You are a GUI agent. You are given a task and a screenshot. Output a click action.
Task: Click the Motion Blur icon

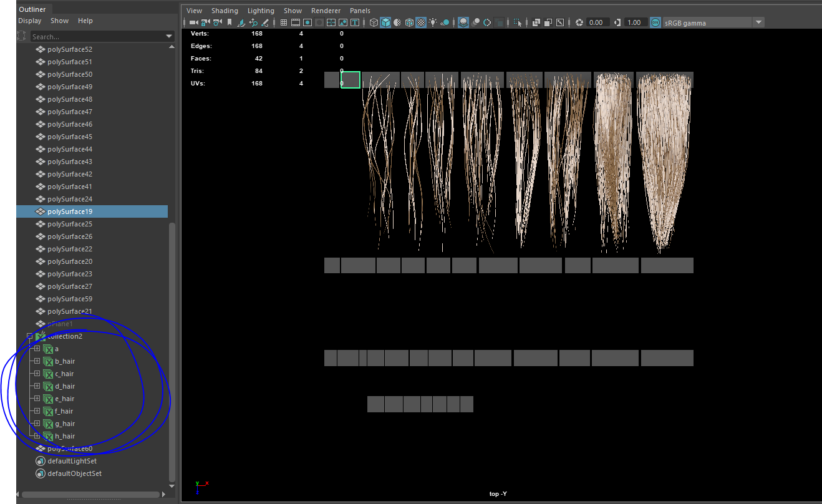[x=476, y=22]
